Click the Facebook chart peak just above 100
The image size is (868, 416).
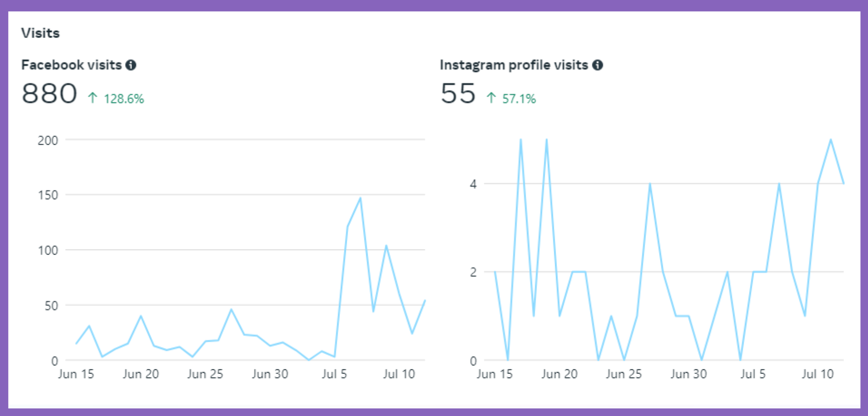coord(386,246)
